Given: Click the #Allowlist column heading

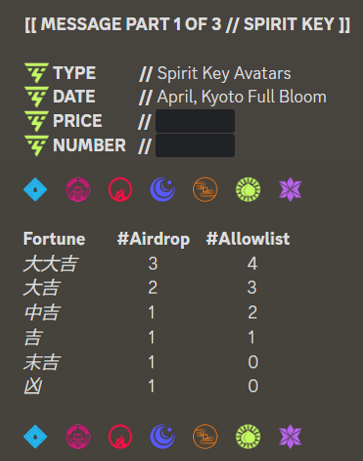Looking at the screenshot, I should pyautogui.click(x=248, y=239).
